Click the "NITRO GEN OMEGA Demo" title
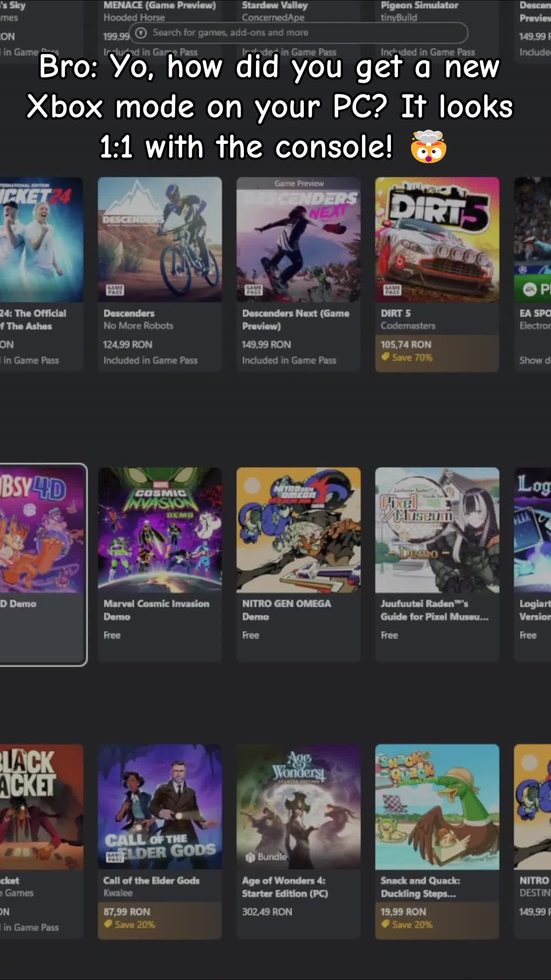 [286, 610]
